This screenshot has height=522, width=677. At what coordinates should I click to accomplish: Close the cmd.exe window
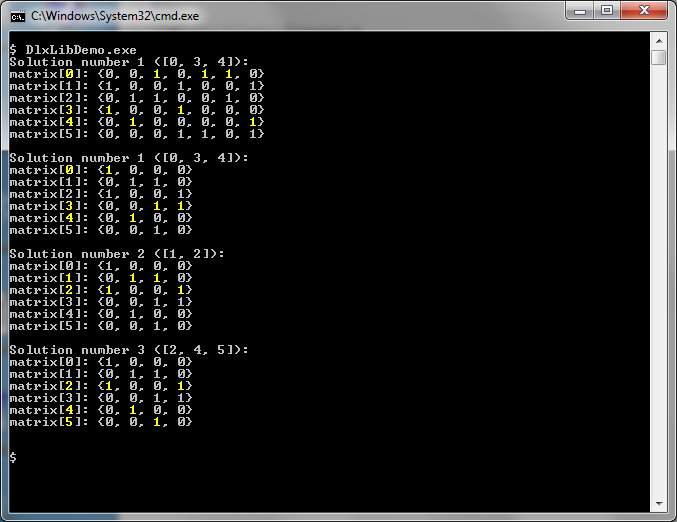tap(644, 10)
